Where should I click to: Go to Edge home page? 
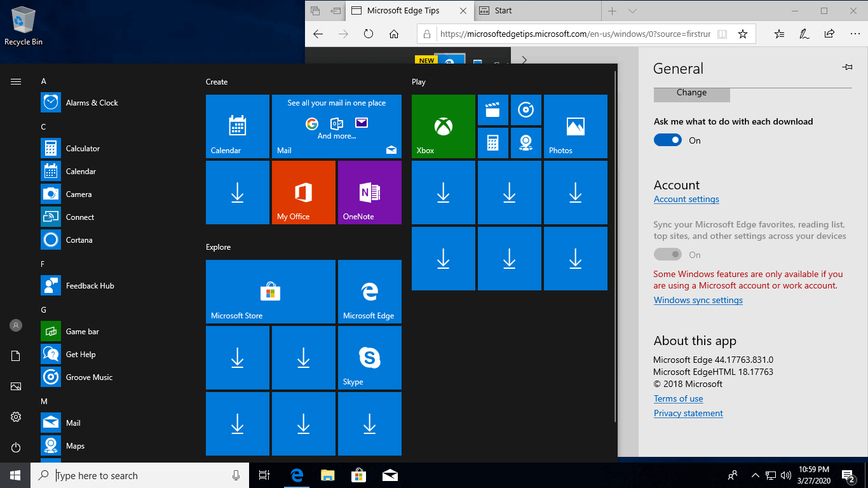click(x=394, y=34)
